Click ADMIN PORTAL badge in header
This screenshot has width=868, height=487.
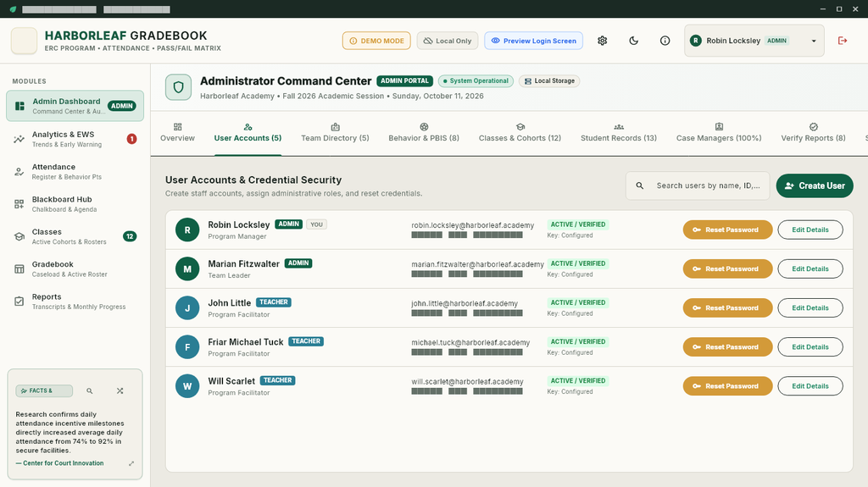(x=404, y=80)
